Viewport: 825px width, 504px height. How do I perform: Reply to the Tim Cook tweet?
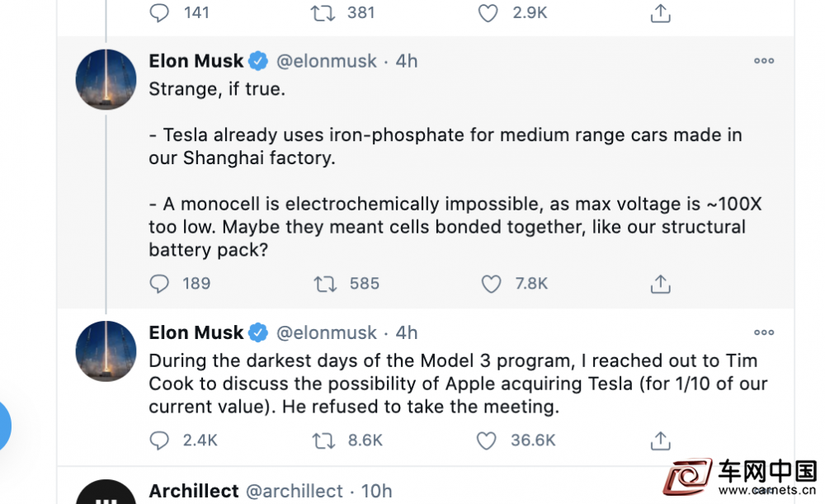pos(159,440)
